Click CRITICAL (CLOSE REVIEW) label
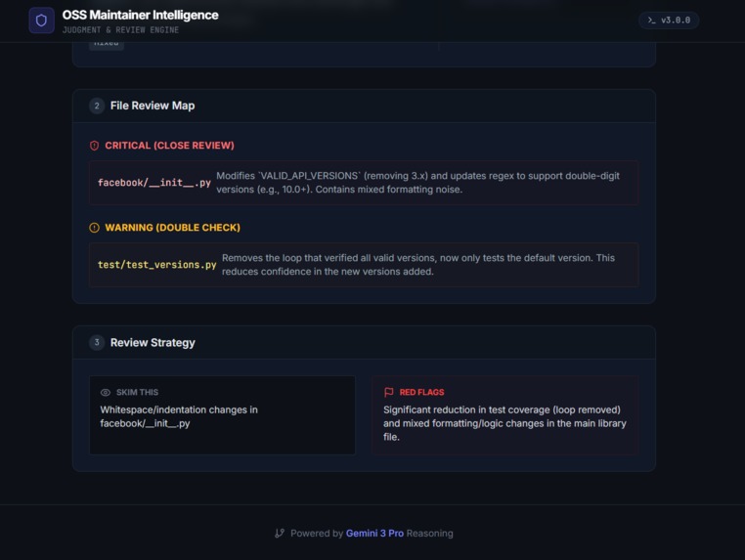Screen dimensions: 745x560 [x=169, y=146]
